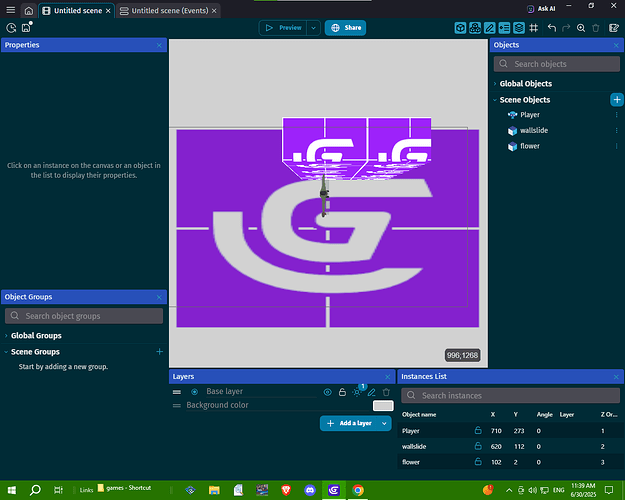Close the Untitled scene (Events) tab

tap(214, 11)
